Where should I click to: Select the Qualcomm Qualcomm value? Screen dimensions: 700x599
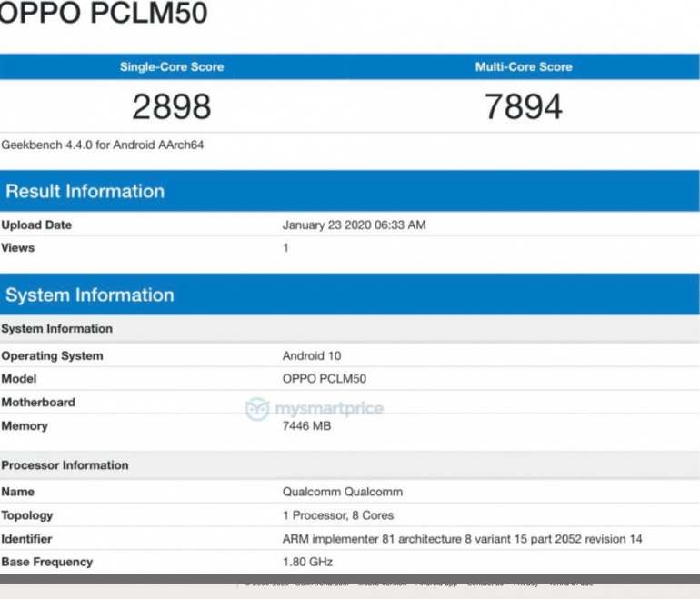343,492
